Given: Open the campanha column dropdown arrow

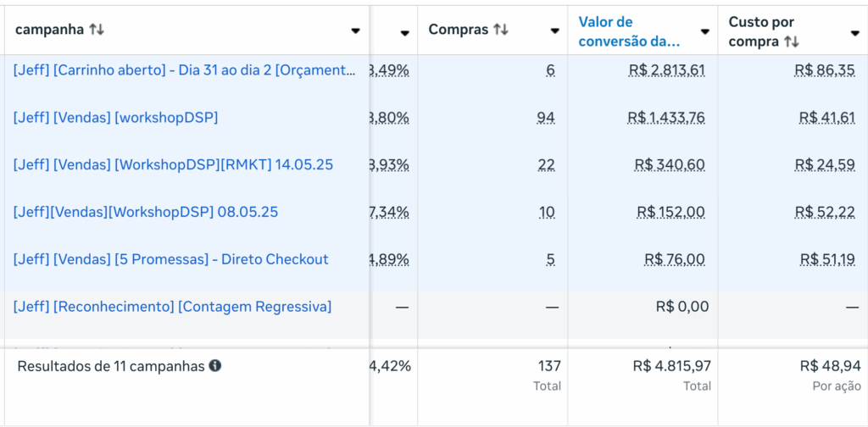Looking at the screenshot, I should (x=355, y=31).
